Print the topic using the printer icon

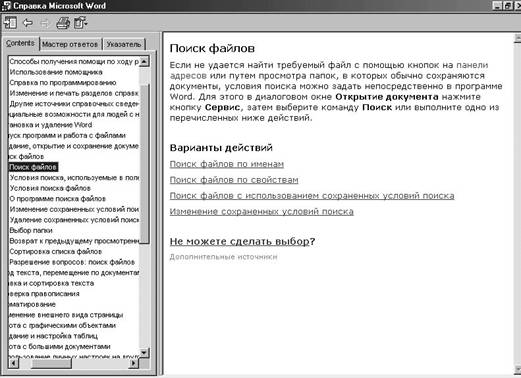[63, 23]
